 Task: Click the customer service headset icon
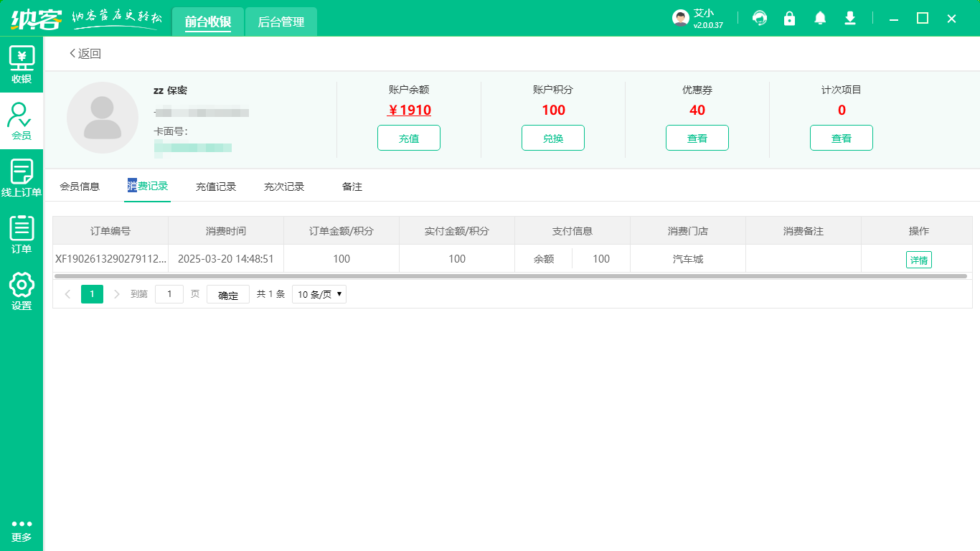(x=759, y=18)
